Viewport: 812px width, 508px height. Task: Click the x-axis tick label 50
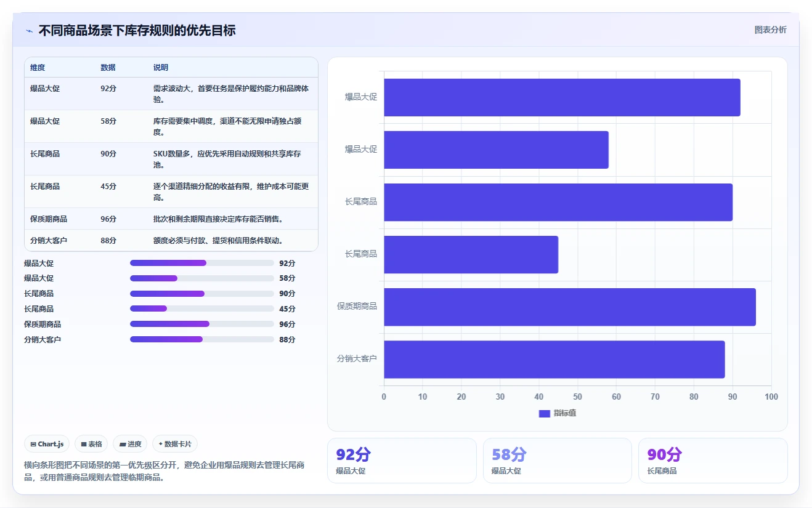click(x=577, y=397)
